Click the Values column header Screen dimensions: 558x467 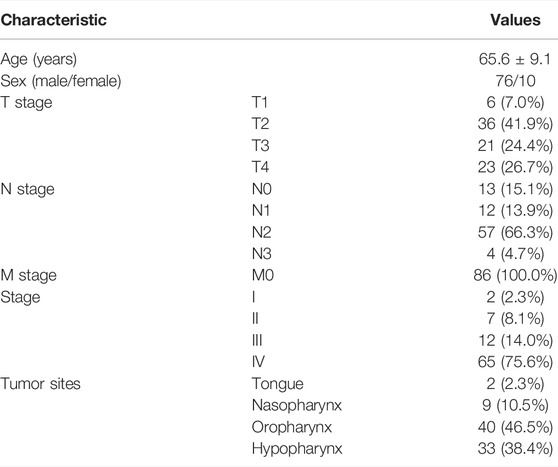point(515,20)
